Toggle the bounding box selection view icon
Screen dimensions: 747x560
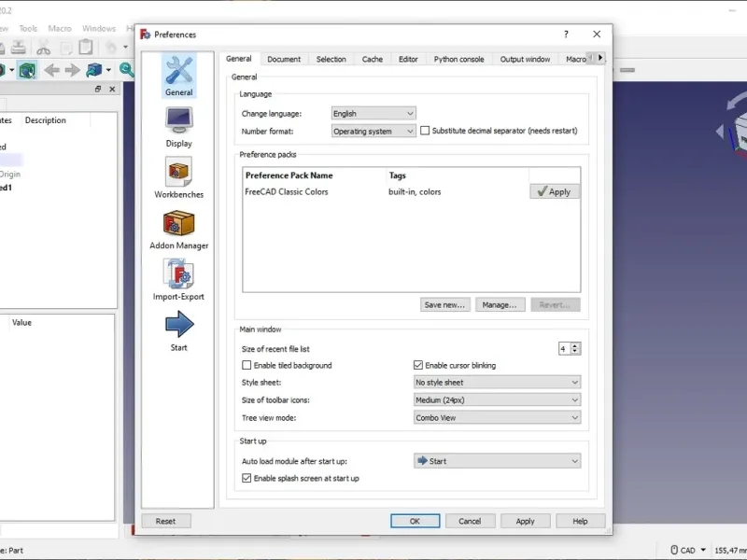tap(27, 71)
